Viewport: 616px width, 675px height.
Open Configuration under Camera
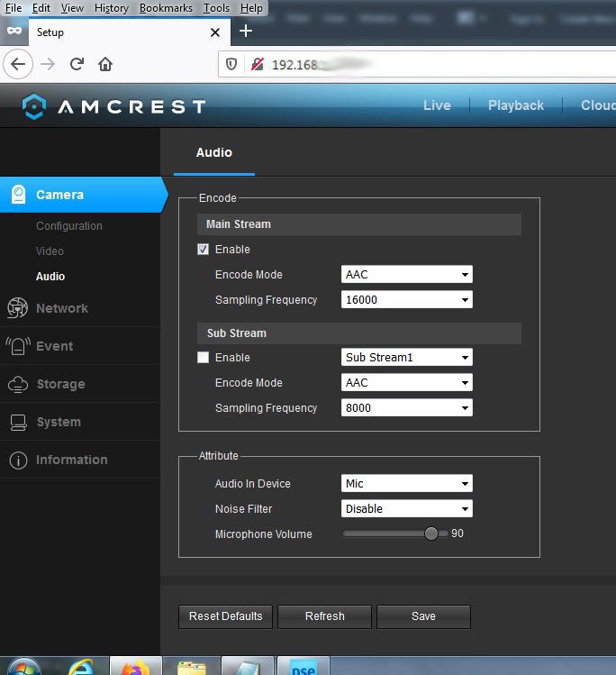[x=69, y=226]
